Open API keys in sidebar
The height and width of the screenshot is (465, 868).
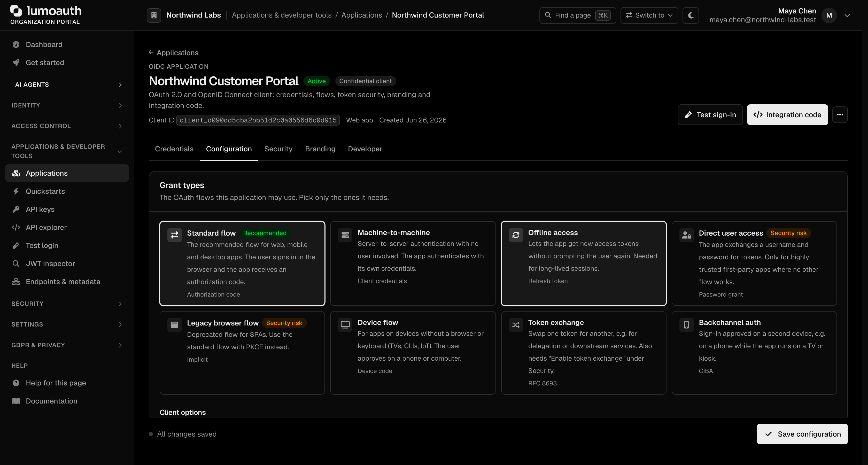(67, 209)
